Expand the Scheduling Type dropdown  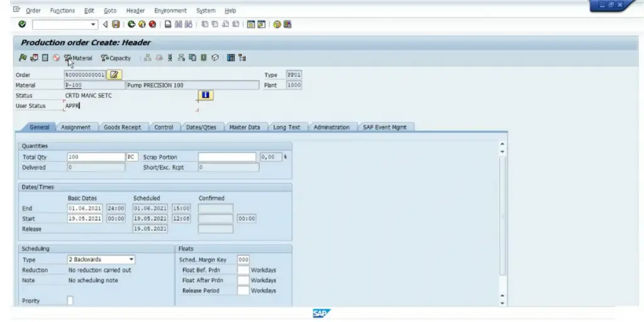(x=131, y=259)
